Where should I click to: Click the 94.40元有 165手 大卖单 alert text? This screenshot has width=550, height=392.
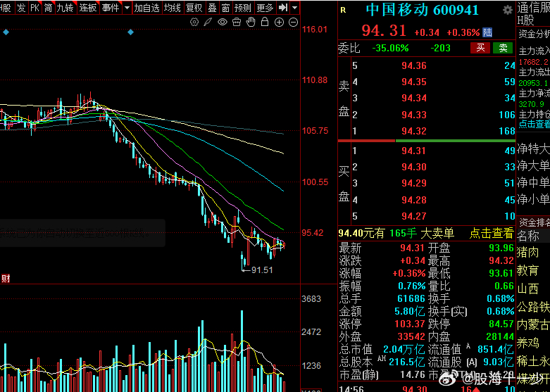(396, 233)
